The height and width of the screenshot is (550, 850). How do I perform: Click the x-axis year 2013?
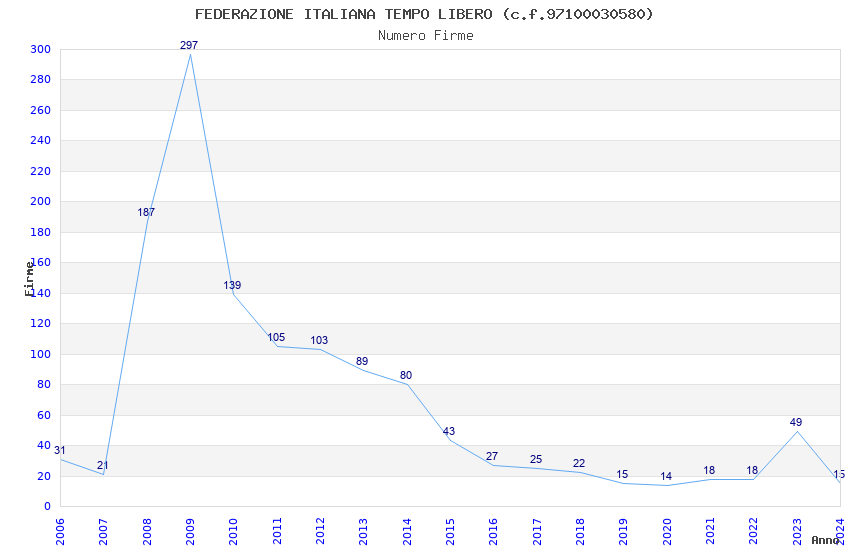pyautogui.click(x=363, y=532)
